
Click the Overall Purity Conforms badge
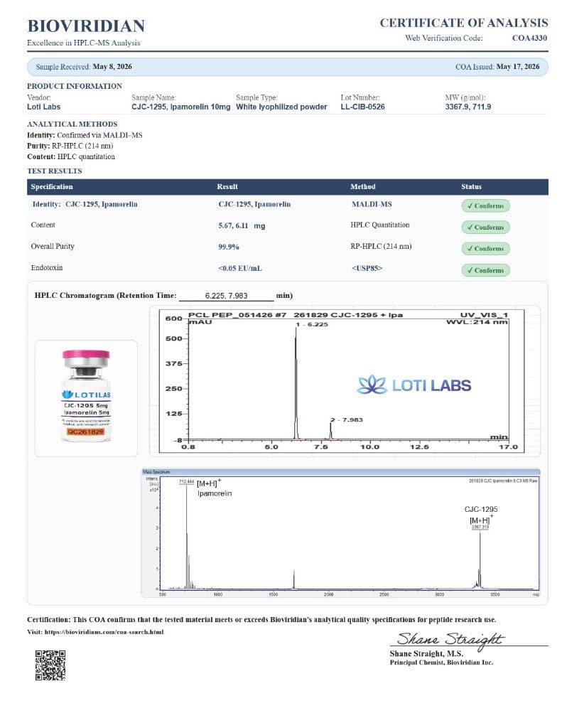point(485,248)
